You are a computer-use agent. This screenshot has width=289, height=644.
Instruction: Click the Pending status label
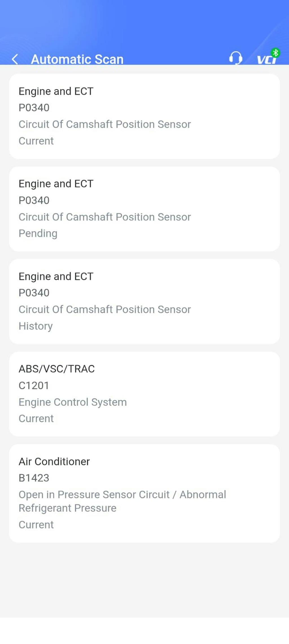38,233
